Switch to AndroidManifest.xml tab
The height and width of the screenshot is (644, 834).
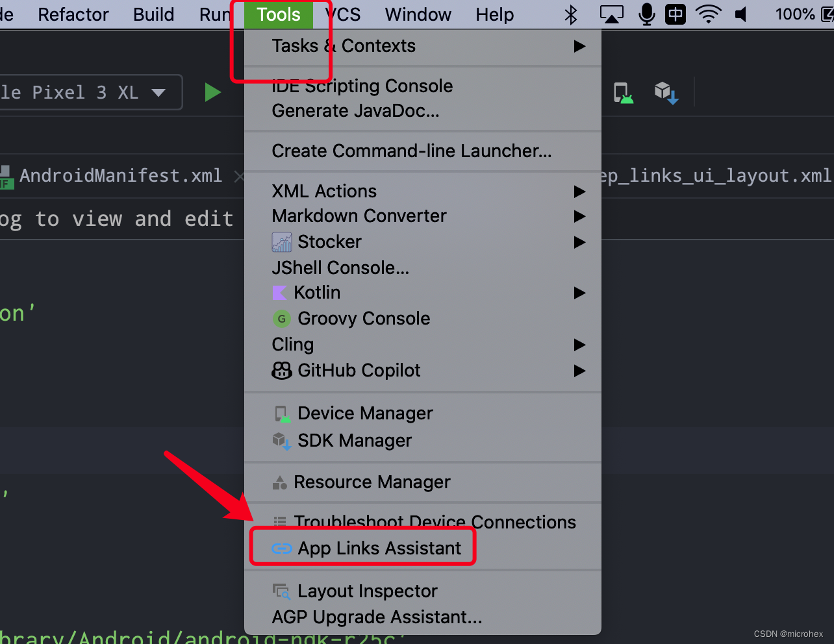pos(121,176)
